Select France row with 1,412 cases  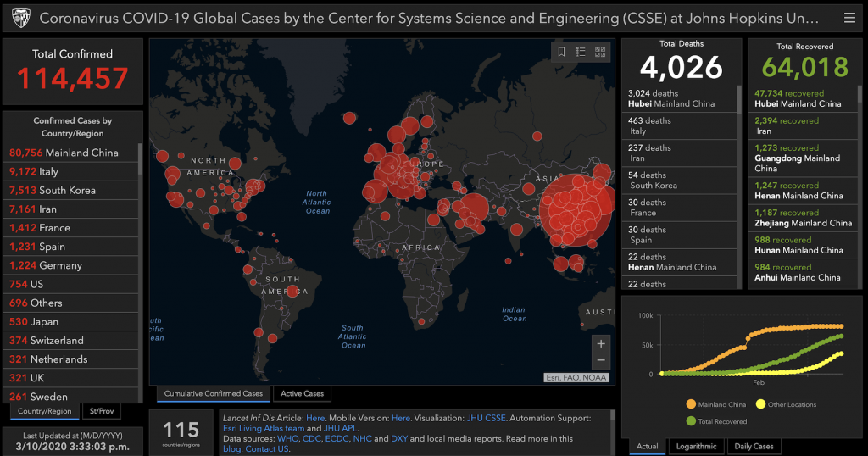pos(70,228)
